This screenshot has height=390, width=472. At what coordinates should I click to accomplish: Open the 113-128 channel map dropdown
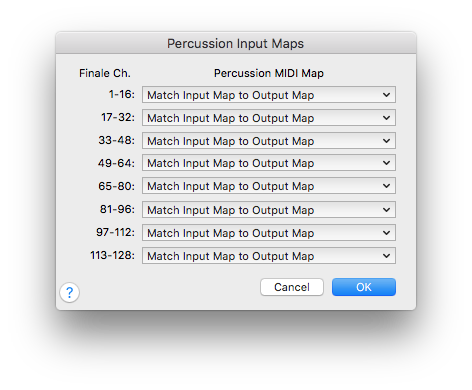click(269, 256)
